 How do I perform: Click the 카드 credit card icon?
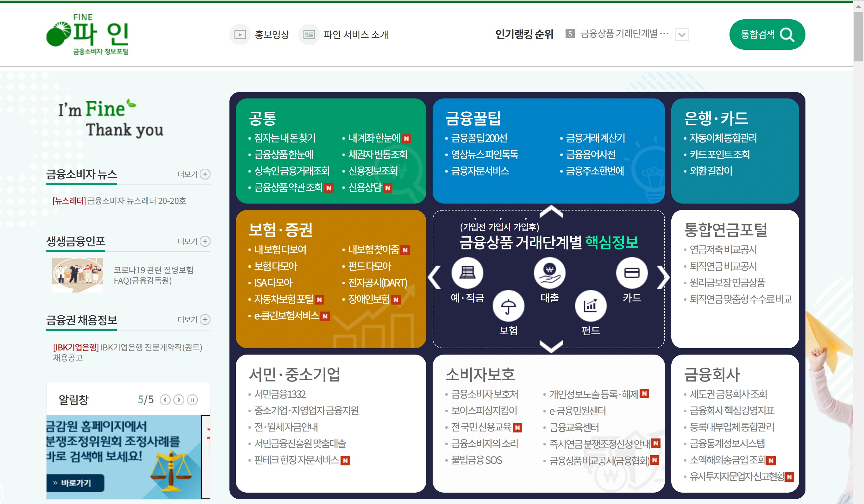click(632, 273)
